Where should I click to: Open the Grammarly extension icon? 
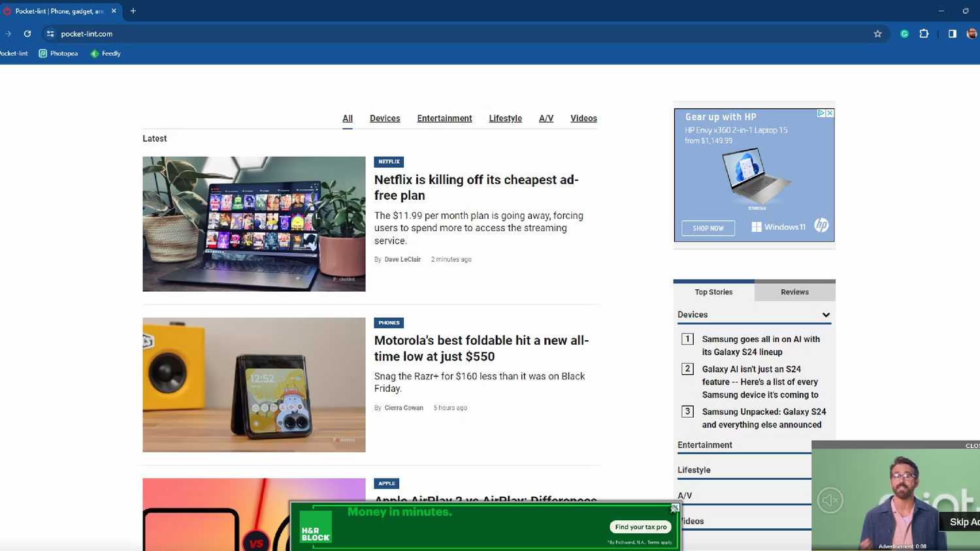point(904,34)
